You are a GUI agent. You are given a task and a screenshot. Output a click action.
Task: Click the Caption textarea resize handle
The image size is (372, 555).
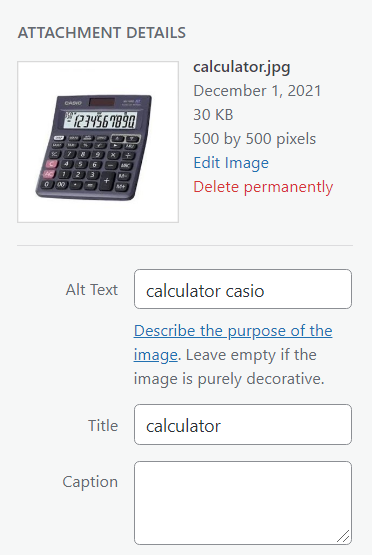pyautogui.click(x=343, y=536)
